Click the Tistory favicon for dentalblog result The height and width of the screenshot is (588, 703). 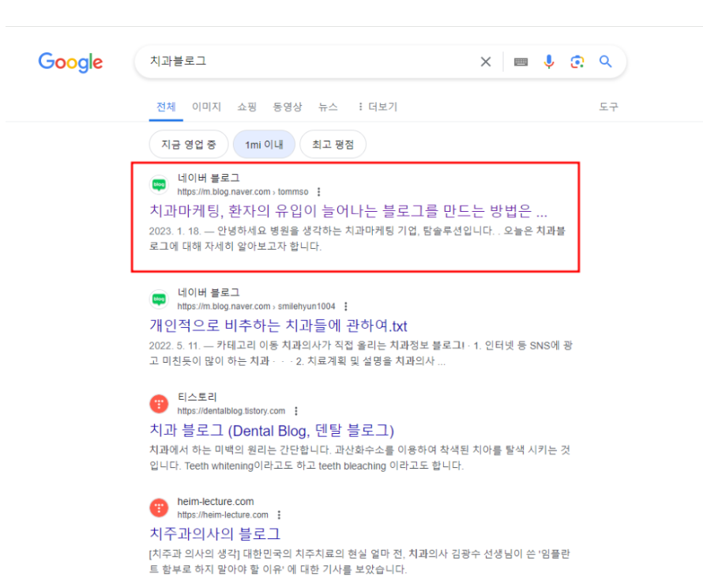(x=159, y=404)
